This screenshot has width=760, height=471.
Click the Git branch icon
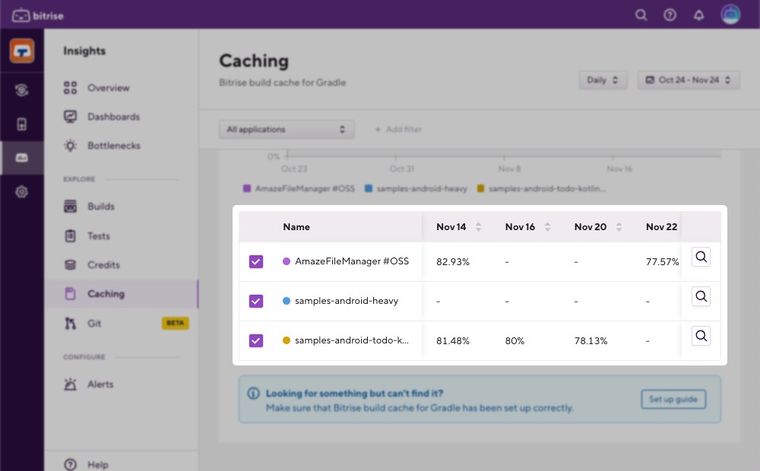click(x=70, y=323)
